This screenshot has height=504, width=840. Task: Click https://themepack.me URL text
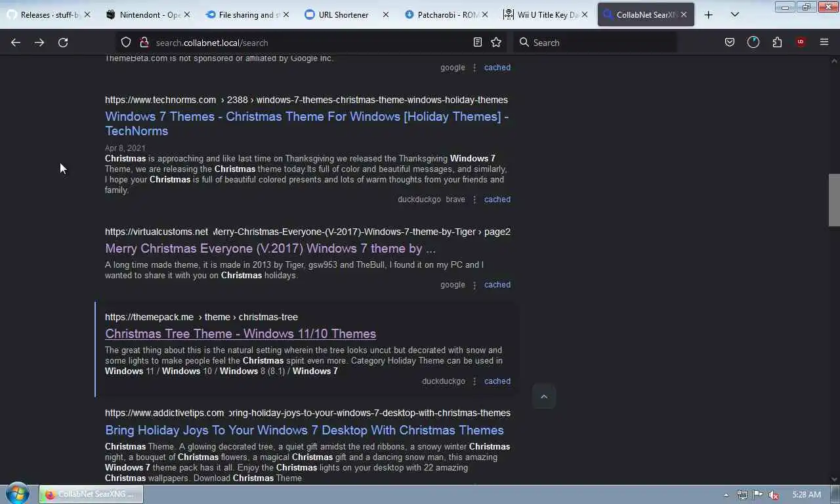(149, 317)
